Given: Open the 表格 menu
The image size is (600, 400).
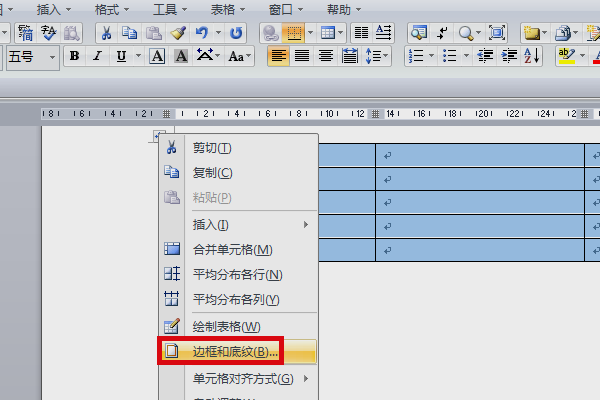Looking at the screenshot, I should coord(228,10).
